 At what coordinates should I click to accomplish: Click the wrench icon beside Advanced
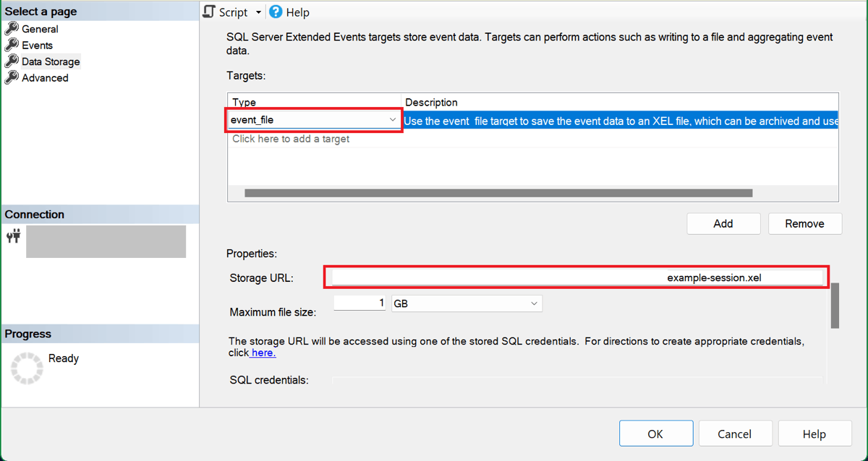[12, 77]
